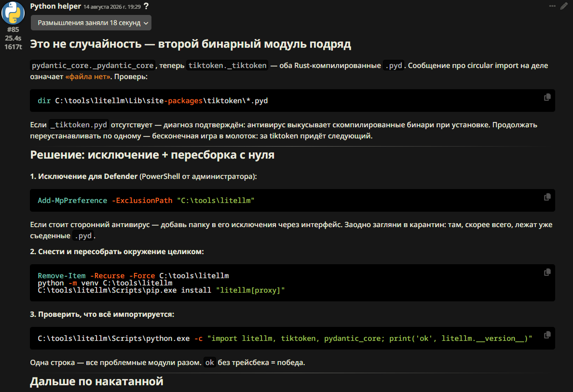Click heading 'Решение: исключение + пересборка с нуля'
This screenshot has width=573, height=392.
pos(152,155)
